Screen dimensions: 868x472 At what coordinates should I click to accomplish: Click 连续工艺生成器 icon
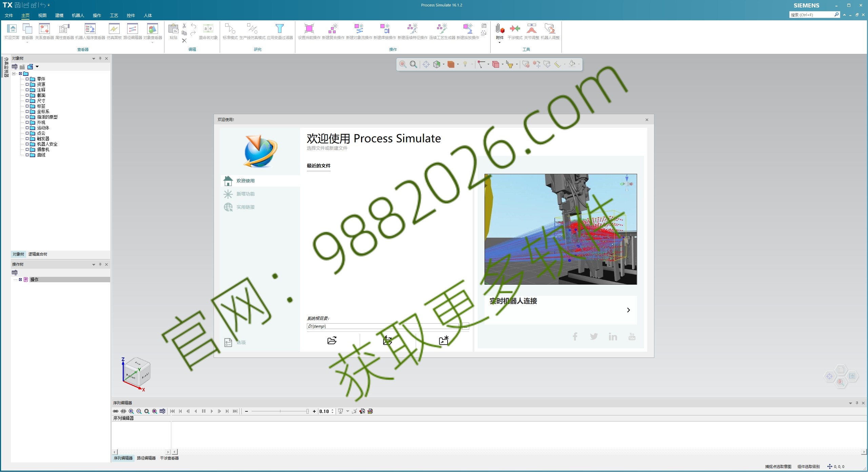tap(442, 29)
